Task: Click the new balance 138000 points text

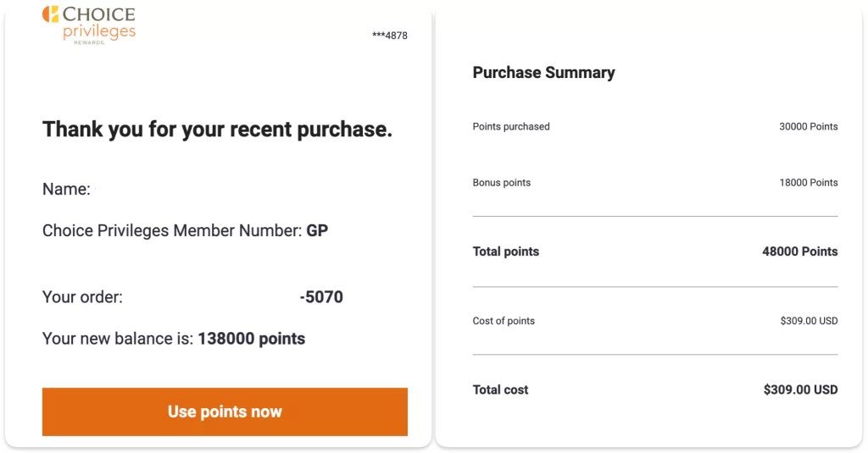Action: (x=251, y=339)
